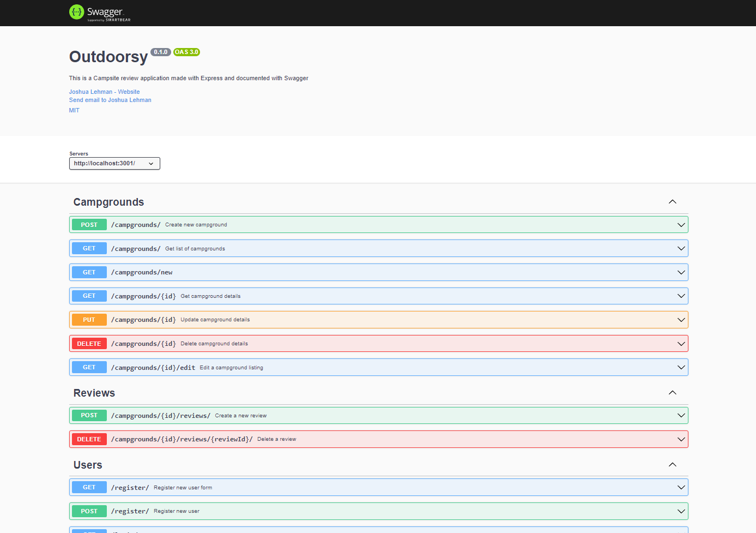Collapse the Reviews section chevron

pyautogui.click(x=673, y=393)
